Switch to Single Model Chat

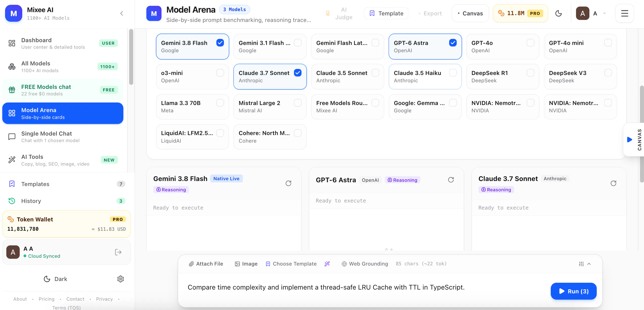63,137
